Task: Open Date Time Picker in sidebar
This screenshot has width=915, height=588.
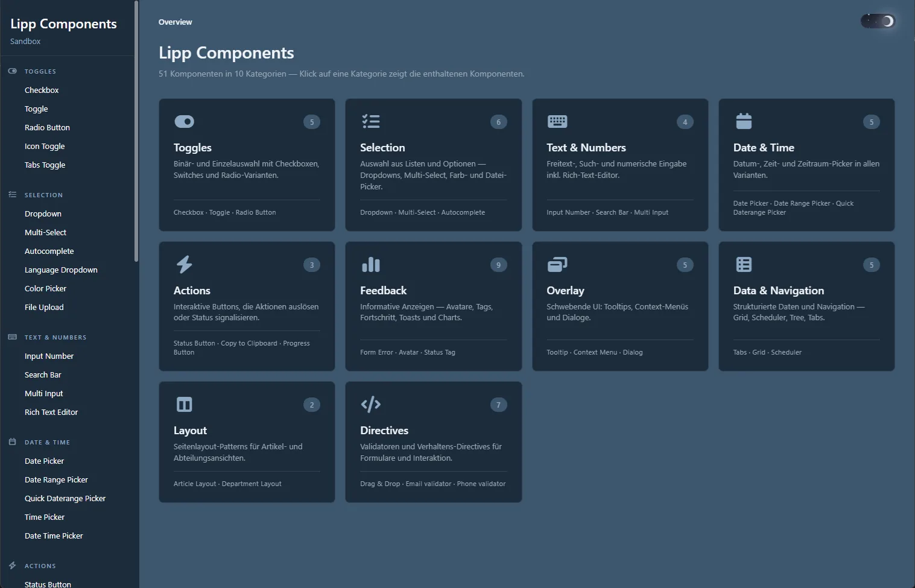Action: click(x=54, y=536)
